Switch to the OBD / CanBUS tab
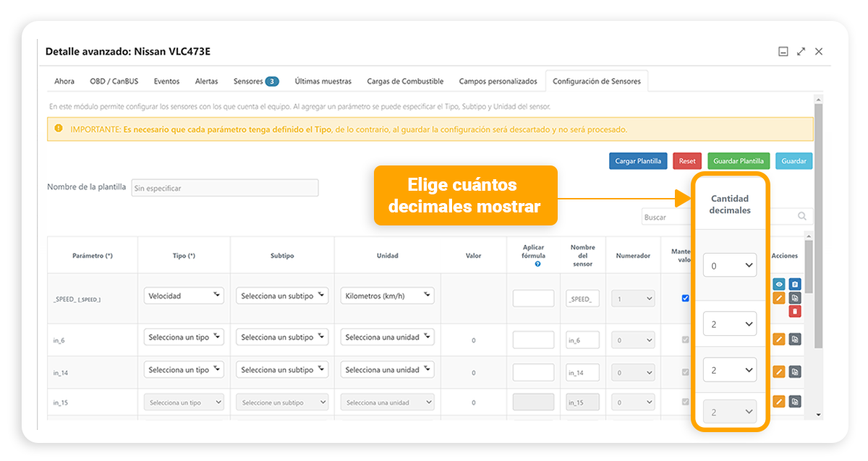 114,82
